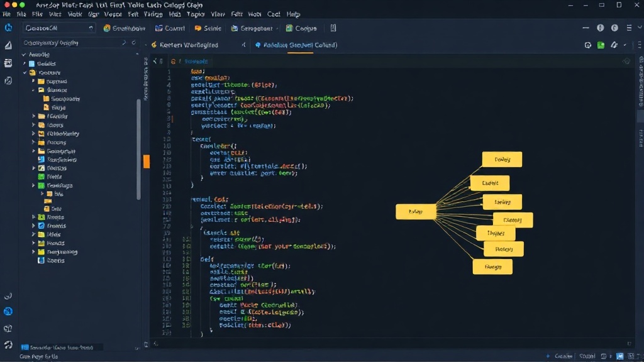
Task: Click the toolbar button with the green book icon
Action: click(x=301, y=28)
